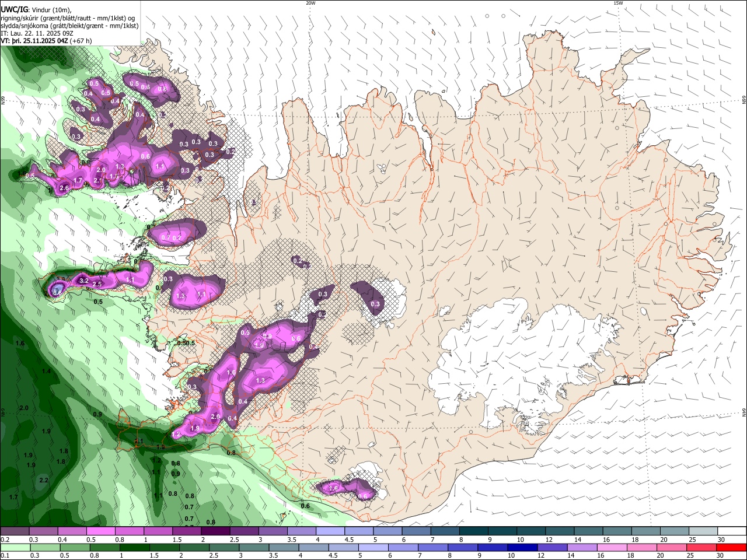747x560 pixels.
Task: Click the 15W longitude label
Action: (618, 3)
